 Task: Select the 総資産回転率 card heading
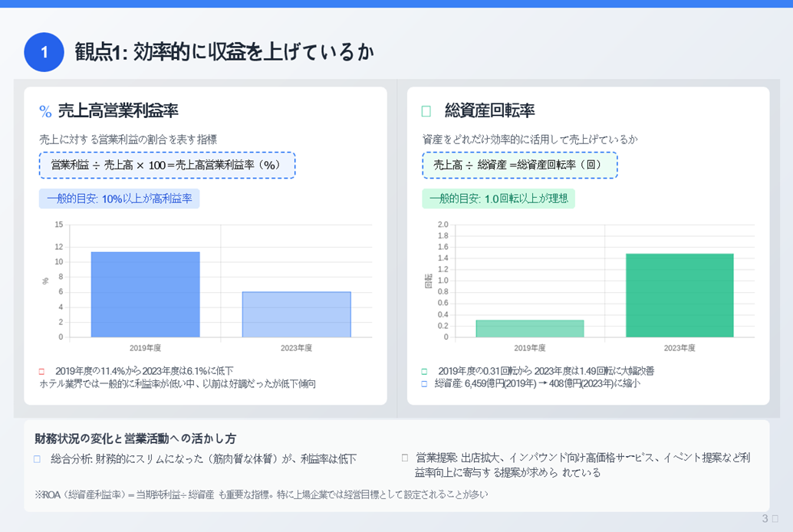point(489,110)
